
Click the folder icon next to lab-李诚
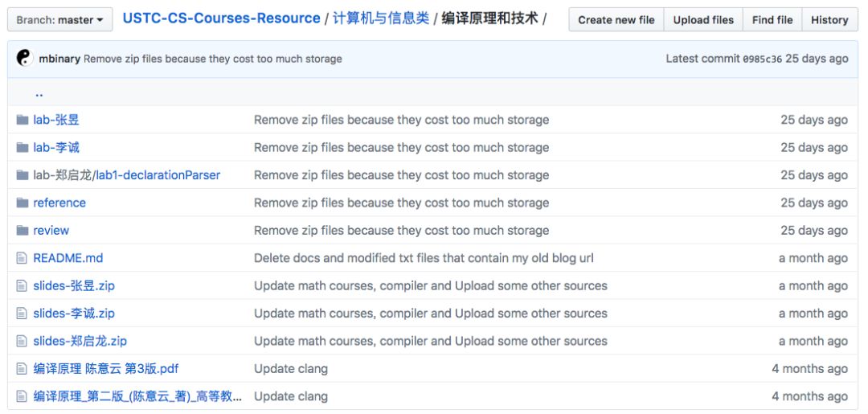[x=23, y=147]
